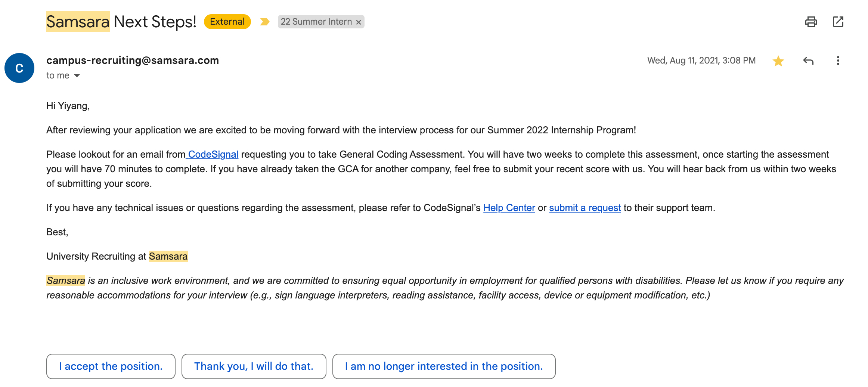This screenshot has width=868, height=387.
Task: Click the 22 Summer Intern label
Action: pyautogui.click(x=316, y=22)
